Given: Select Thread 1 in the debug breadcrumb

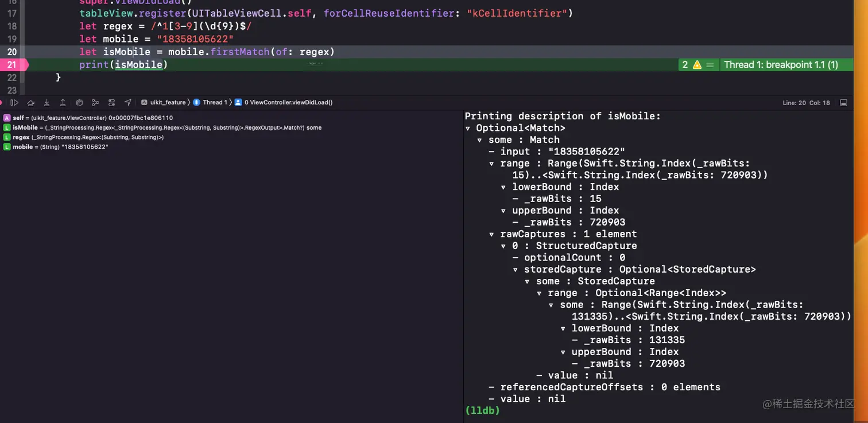Looking at the screenshot, I should pyautogui.click(x=211, y=103).
